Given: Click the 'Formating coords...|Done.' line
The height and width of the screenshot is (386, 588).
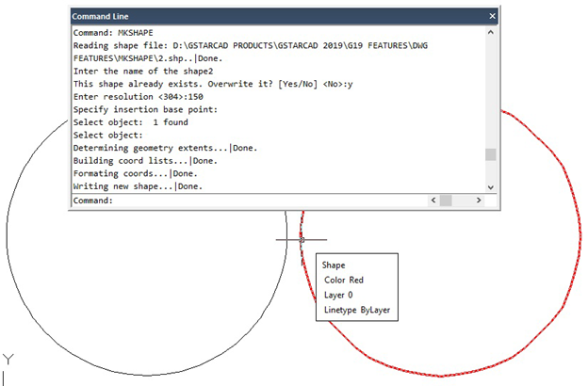Looking at the screenshot, I should pos(136,173).
